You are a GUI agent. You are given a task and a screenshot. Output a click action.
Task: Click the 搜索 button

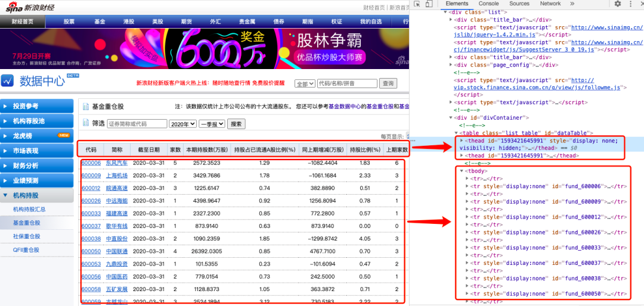pos(237,124)
